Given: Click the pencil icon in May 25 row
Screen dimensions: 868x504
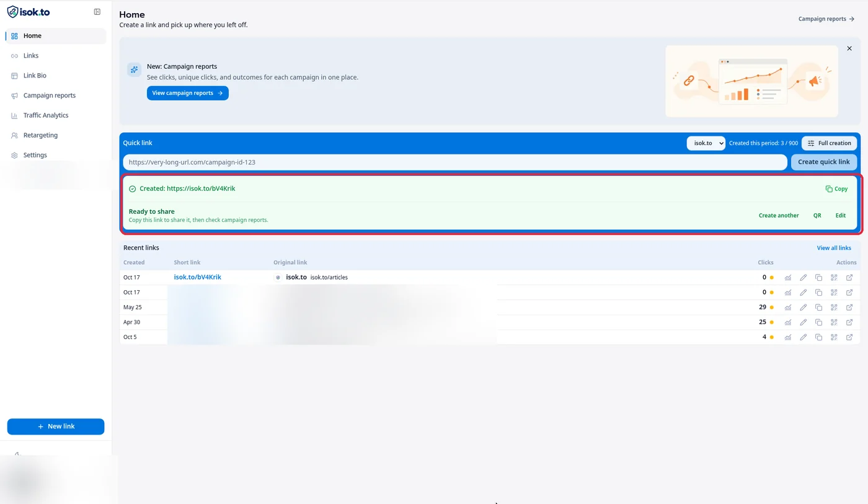Looking at the screenshot, I should point(804,307).
